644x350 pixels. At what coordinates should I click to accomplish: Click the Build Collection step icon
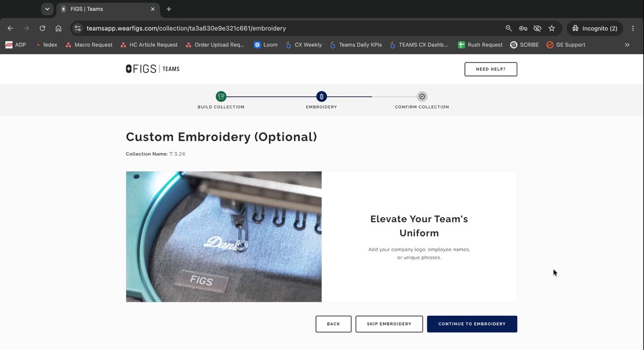point(221,97)
